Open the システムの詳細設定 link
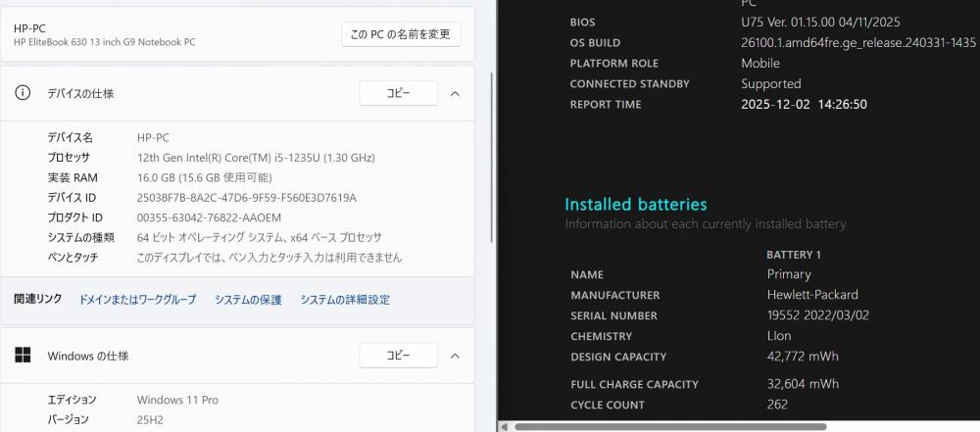This screenshot has width=980, height=432. (344, 300)
